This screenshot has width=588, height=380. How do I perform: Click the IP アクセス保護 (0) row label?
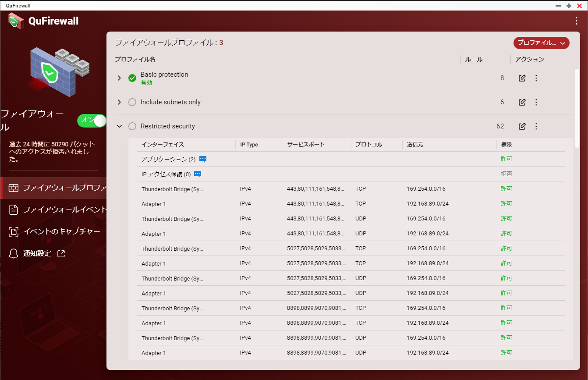pyautogui.click(x=166, y=174)
